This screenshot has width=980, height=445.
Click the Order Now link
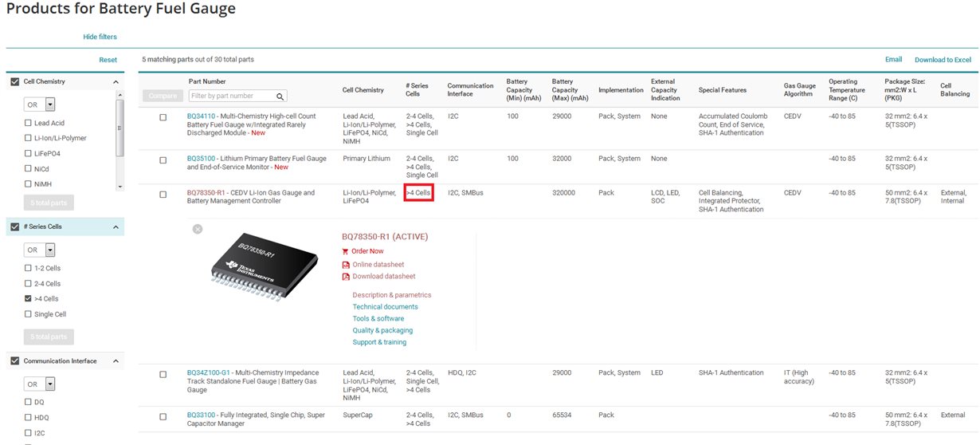pos(367,251)
